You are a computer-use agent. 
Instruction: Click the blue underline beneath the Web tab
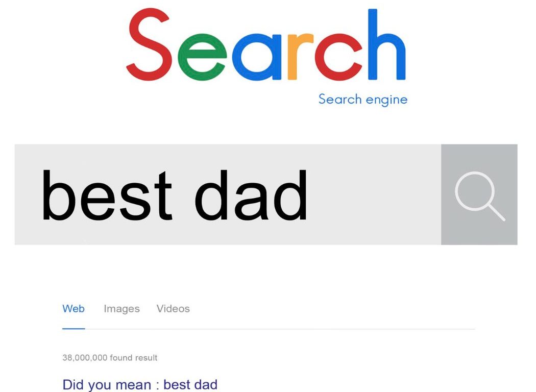(74, 328)
